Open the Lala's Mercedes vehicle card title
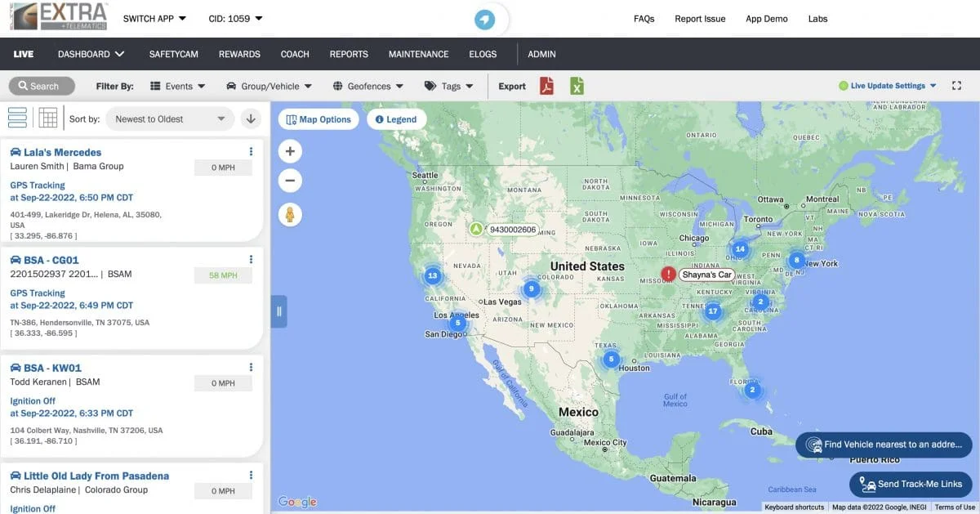This screenshot has height=514, width=980. pyautogui.click(x=62, y=152)
